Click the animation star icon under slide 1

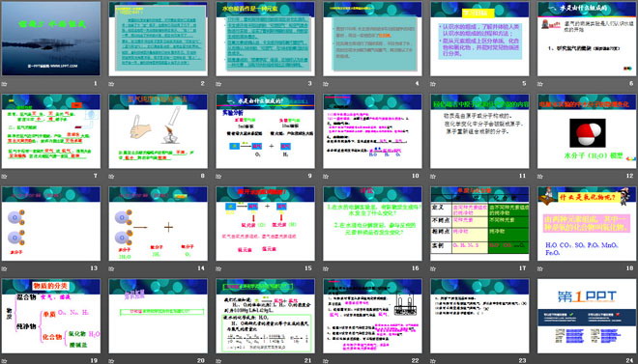tap(5, 84)
